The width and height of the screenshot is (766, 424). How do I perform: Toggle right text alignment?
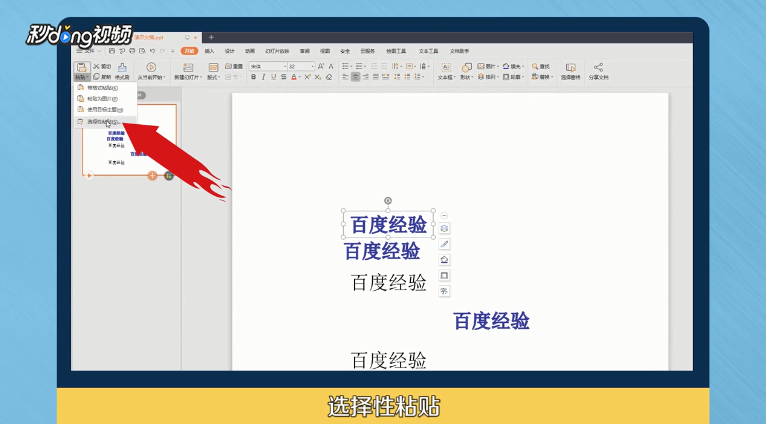[x=365, y=77]
